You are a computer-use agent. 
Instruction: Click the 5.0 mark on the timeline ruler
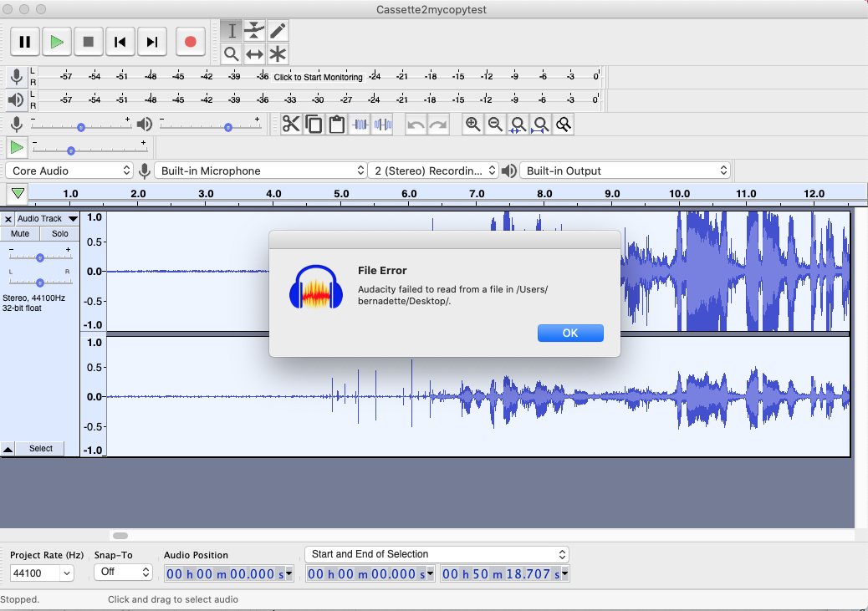341,194
